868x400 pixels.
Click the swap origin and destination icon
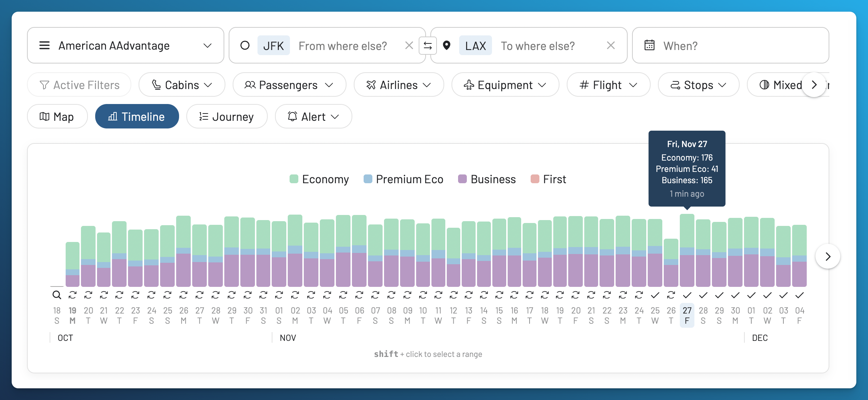tap(428, 46)
